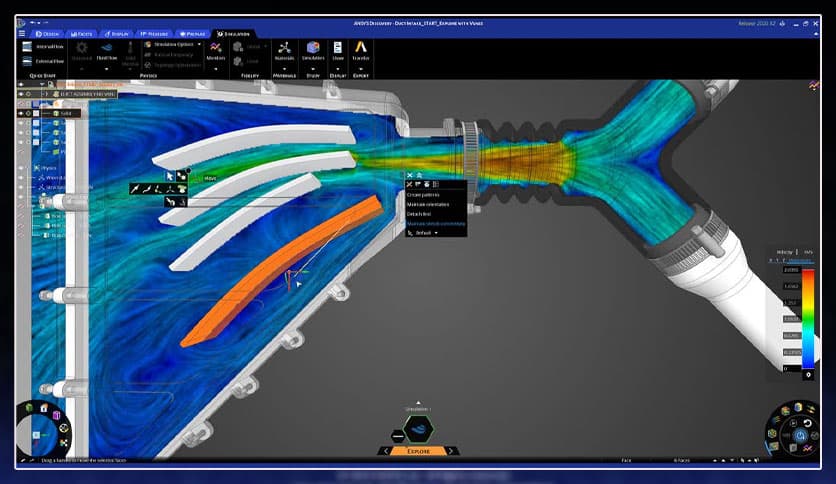
Task: Select the arrow selection tool in mini toolbar
Action: (170, 175)
